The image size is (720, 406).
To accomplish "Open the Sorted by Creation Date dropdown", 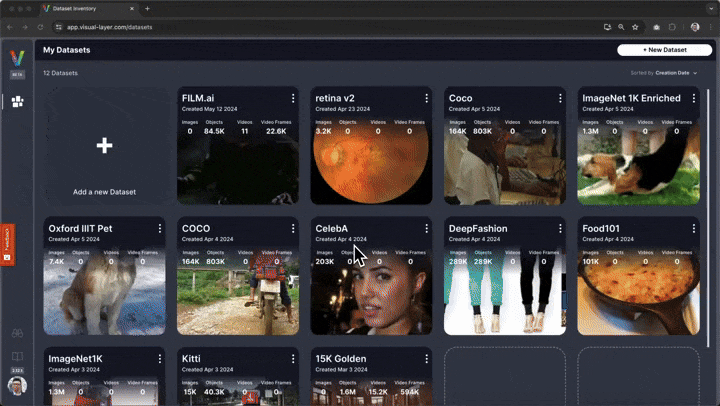I will tap(664, 73).
